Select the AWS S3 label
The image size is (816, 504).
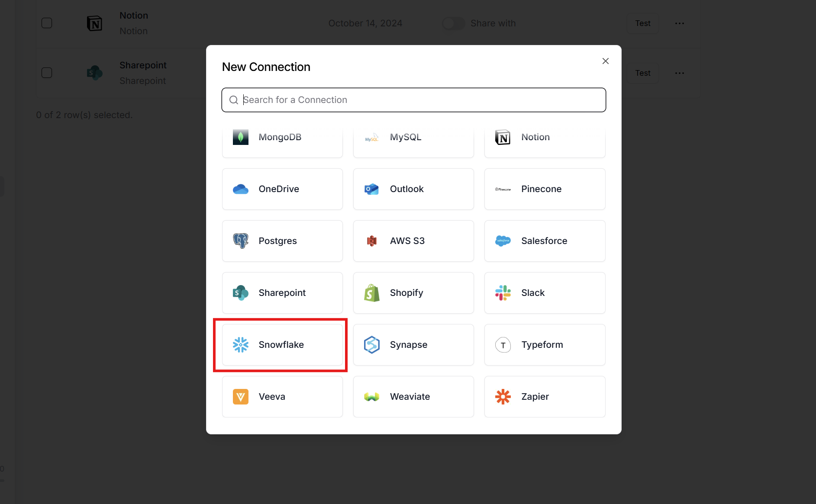[407, 241]
